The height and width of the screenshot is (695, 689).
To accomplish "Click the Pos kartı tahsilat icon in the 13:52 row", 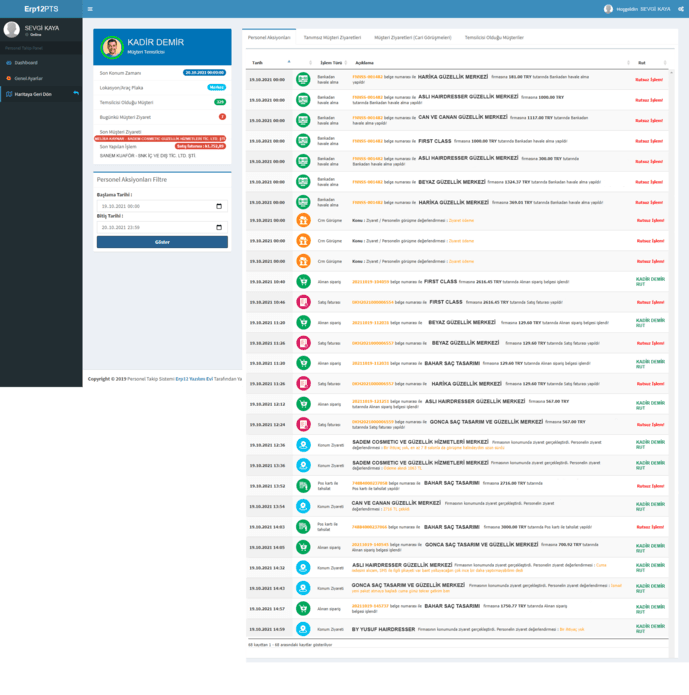I will pos(303,486).
